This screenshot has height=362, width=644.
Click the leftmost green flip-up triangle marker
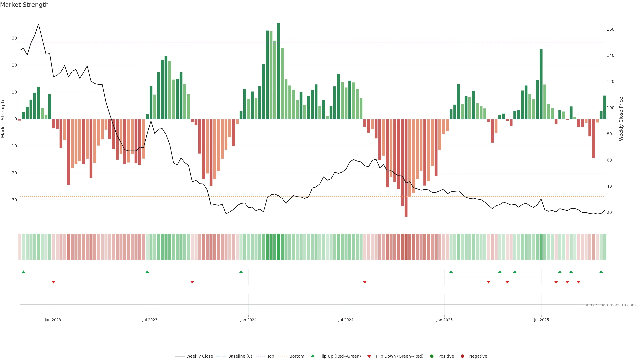coord(23,272)
